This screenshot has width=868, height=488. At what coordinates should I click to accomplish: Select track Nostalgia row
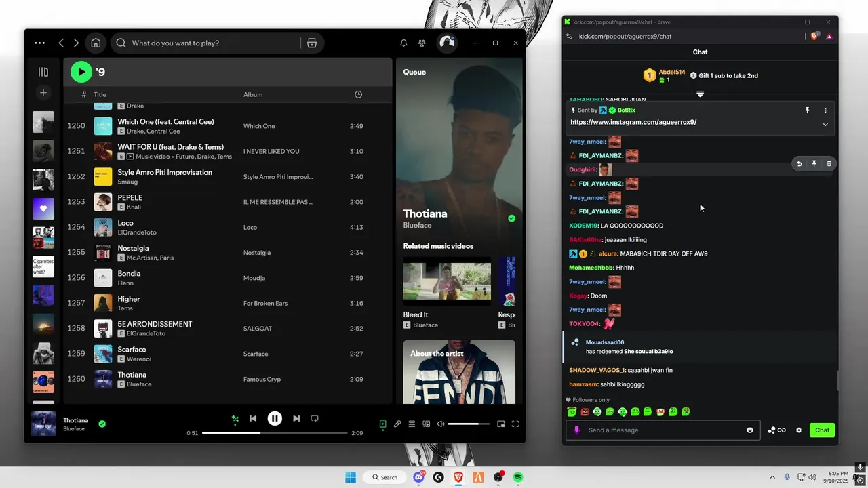(x=228, y=252)
